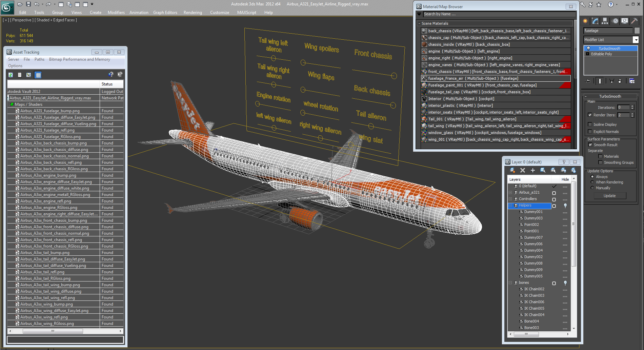Select When Rendering update option

(592, 182)
